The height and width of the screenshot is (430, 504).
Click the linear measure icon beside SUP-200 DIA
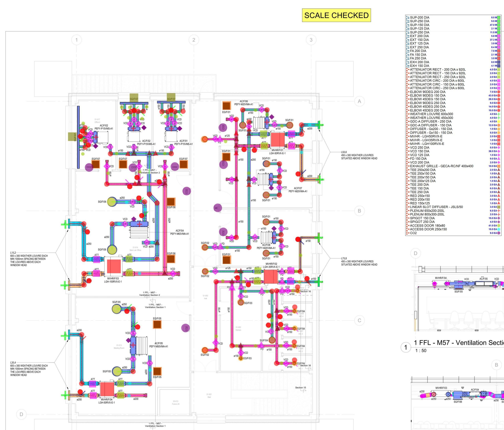[x=408, y=18]
